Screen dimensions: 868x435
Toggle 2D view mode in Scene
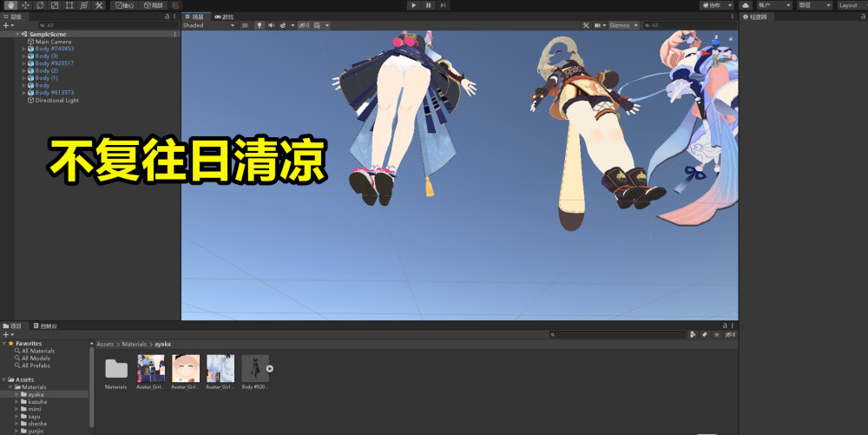pyautogui.click(x=245, y=25)
